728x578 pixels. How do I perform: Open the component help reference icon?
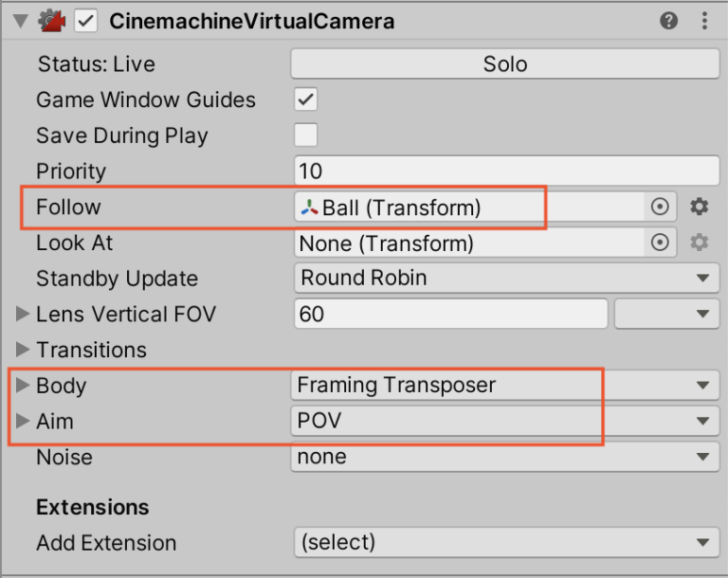[669, 20]
